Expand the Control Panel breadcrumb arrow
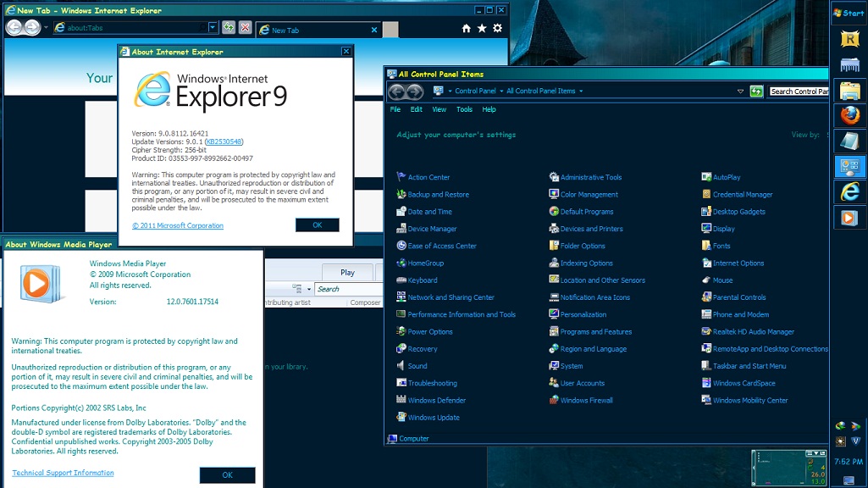 (501, 91)
